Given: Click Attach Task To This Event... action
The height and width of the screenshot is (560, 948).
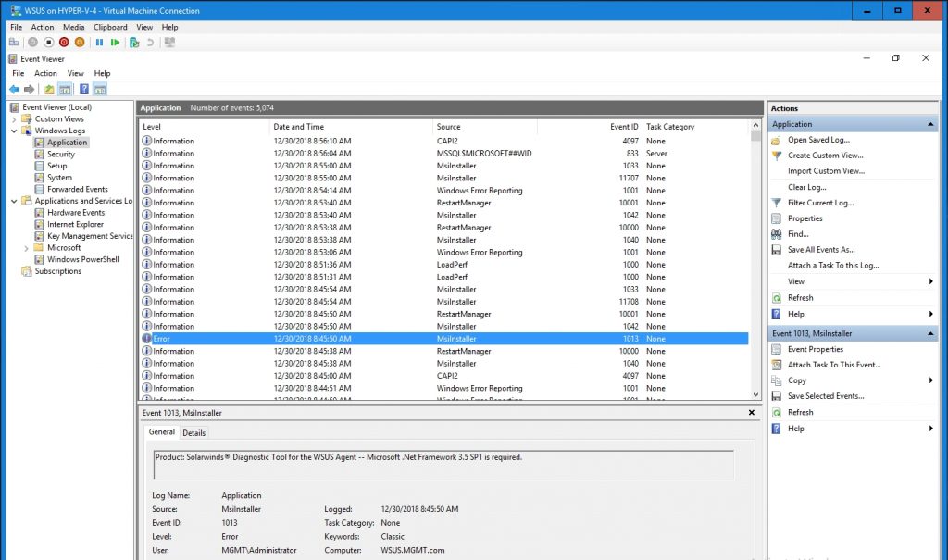Looking at the screenshot, I should click(834, 365).
